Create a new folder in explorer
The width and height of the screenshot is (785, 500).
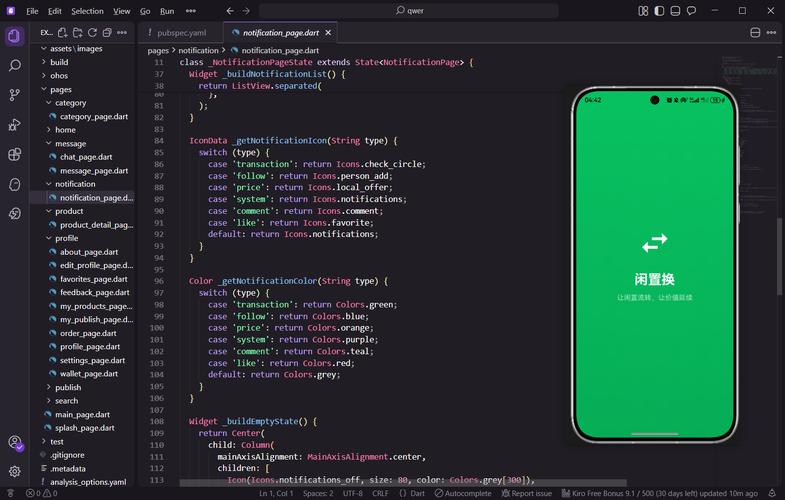78,33
